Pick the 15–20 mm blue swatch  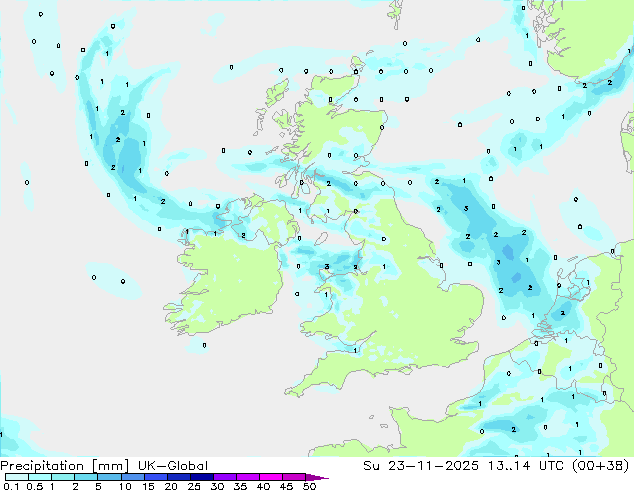156,477
